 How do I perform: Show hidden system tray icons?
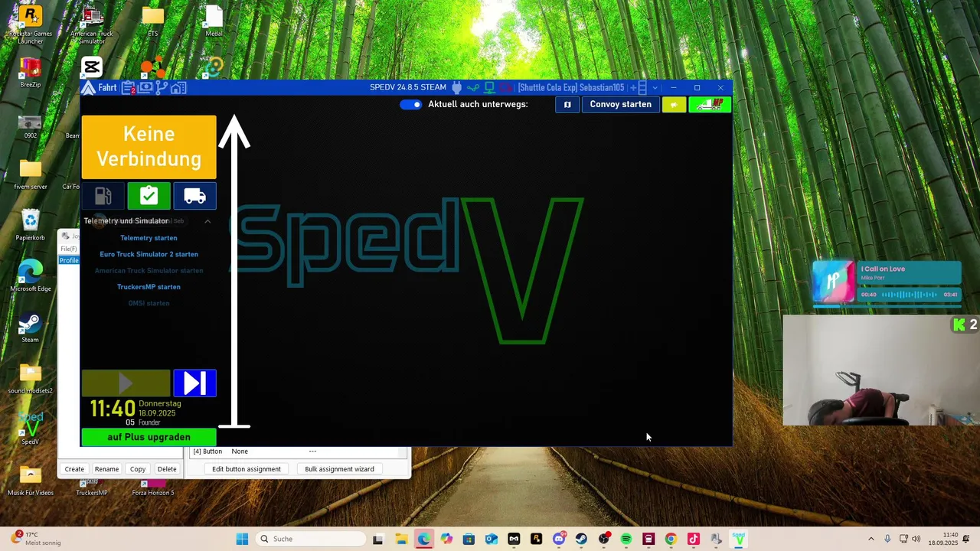[x=871, y=539]
